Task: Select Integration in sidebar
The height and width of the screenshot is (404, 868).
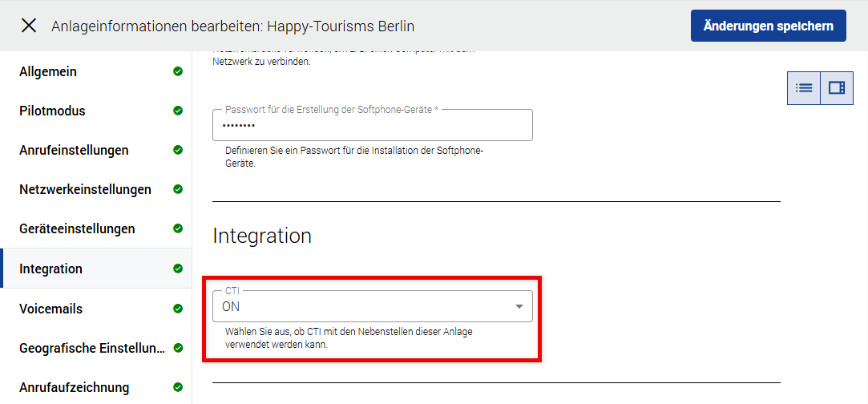Action: tap(50, 269)
